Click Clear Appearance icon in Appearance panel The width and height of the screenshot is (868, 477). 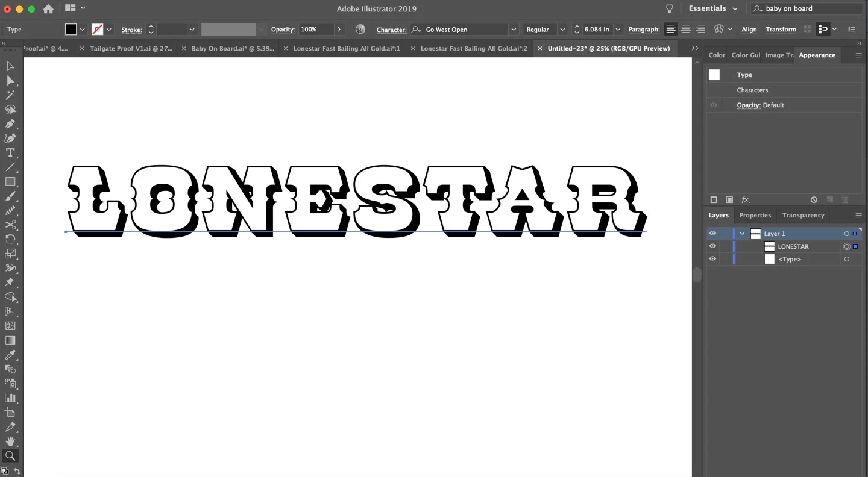[814, 199]
